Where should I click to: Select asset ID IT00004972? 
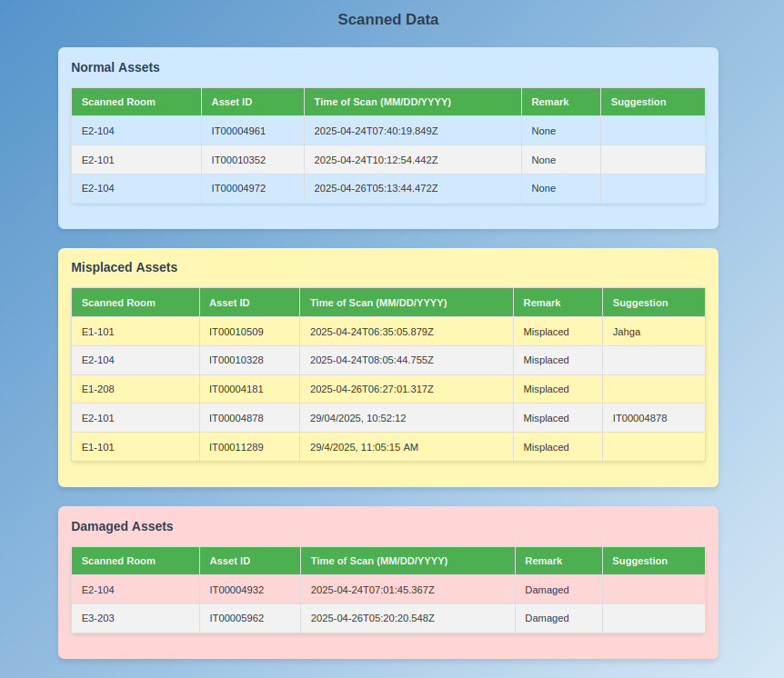(x=238, y=188)
